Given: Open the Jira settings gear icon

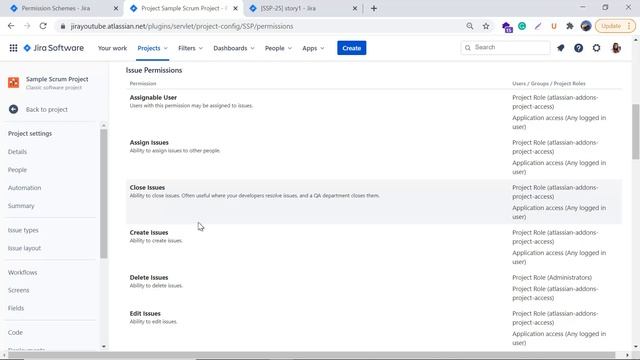Looking at the screenshot, I should 596,48.
